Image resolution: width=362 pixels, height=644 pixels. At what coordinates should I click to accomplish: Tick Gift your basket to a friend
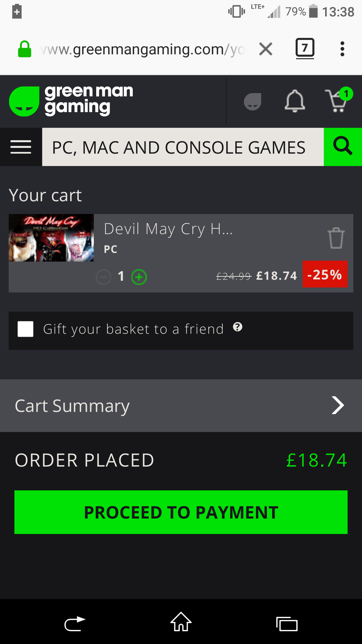click(x=25, y=329)
